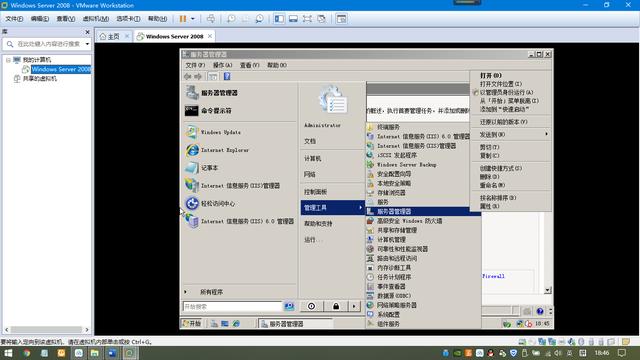Screen dimensions: 640x360
Task: Open VMware 选项卡(T) menu
Action: 128,19
